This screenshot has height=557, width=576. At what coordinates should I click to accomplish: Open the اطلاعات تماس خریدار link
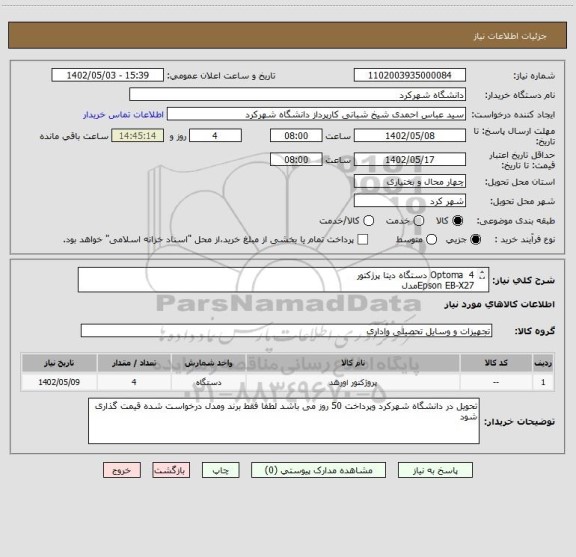(x=123, y=115)
